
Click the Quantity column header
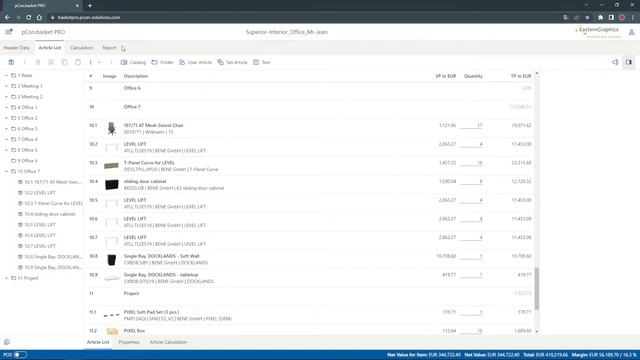473,76
